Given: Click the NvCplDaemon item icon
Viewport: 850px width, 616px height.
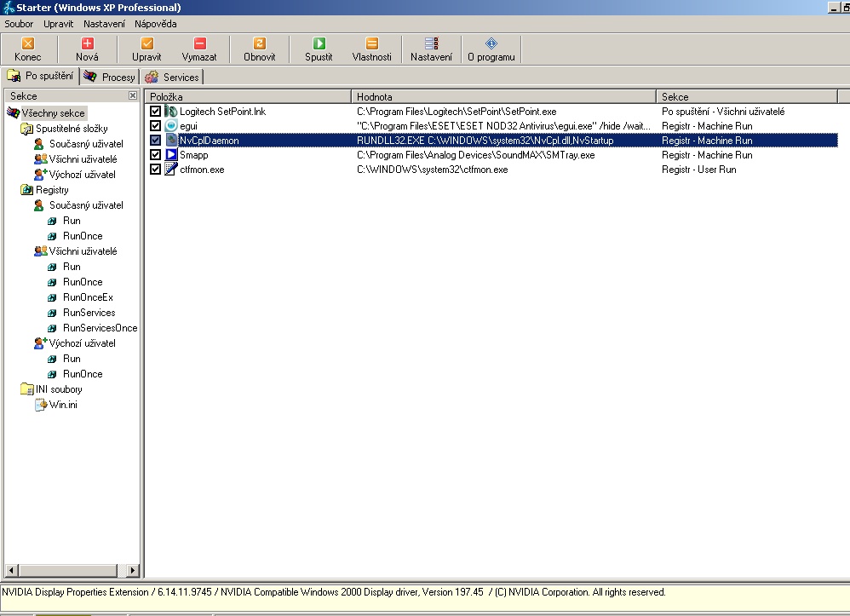Looking at the screenshot, I should 170,140.
